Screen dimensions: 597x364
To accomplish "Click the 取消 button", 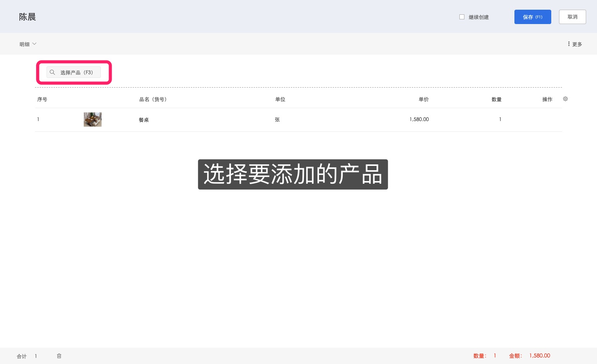I will pos(572,17).
